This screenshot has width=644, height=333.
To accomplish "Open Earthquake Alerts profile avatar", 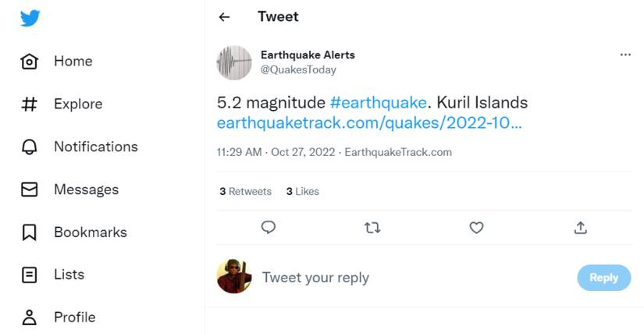I will pyautogui.click(x=234, y=62).
